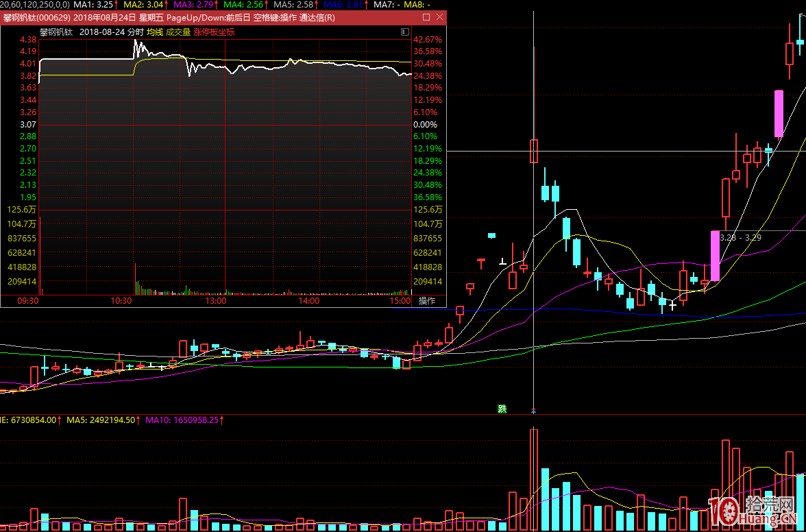The height and width of the screenshot is (532, 806).
Task: Toggle the 涨停板坐标 limit-up coordinates
Action: pos(214,32)
